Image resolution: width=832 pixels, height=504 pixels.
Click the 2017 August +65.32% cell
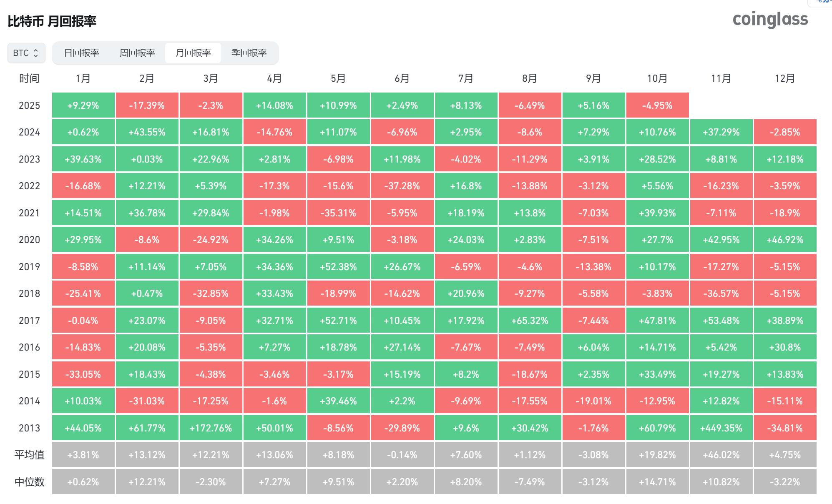(x=530, y=321)
